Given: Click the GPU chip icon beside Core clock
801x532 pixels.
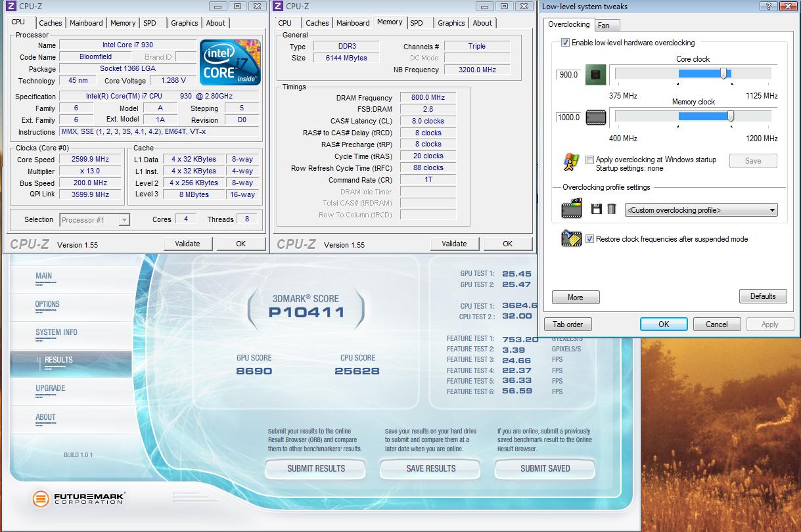Looking at the screenshot, I should pyautogui.click(x=596, y=75).
